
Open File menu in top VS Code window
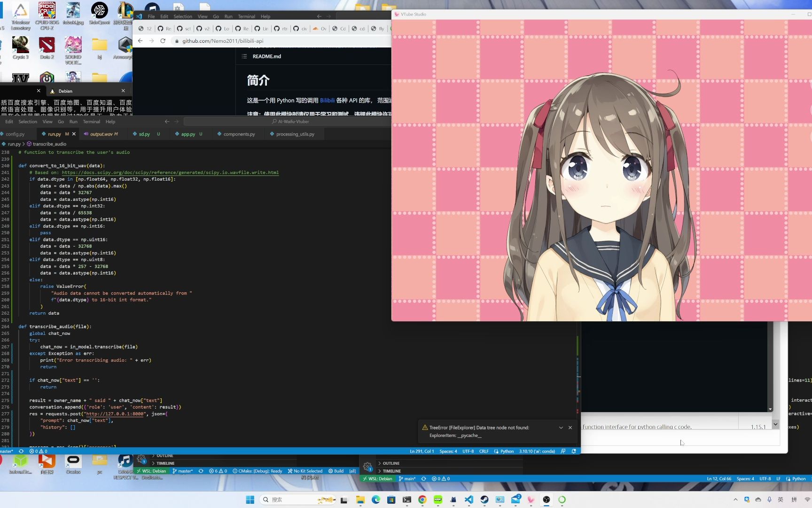(x=151, y=16)
